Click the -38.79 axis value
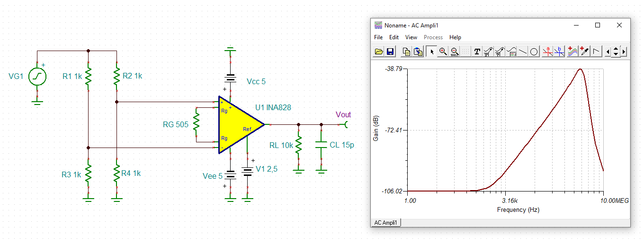 (394, 69)
